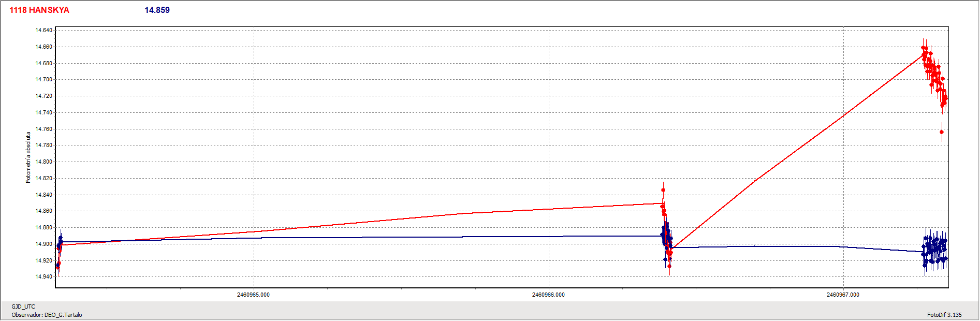The height and width of the screenshot is (321, 980).
Task: Click the 14.880 y-axis tick label
Action: [43, 228]
